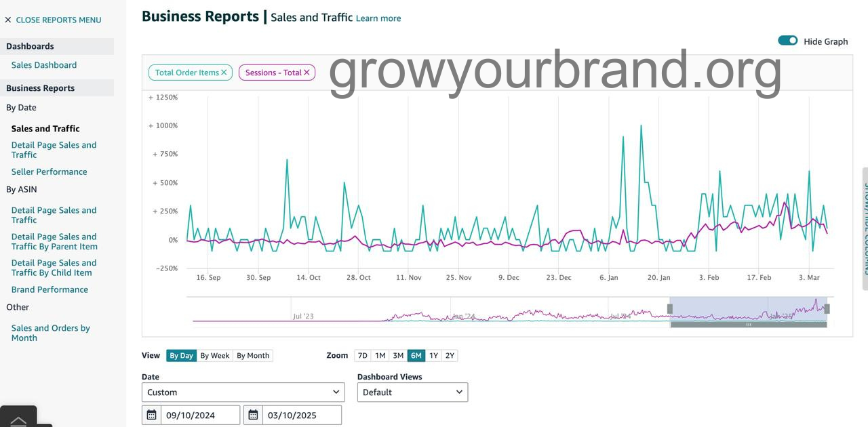Set zoom to 2Y
The width and height of the screenshot is (868, 427).
tap(450, 355)
